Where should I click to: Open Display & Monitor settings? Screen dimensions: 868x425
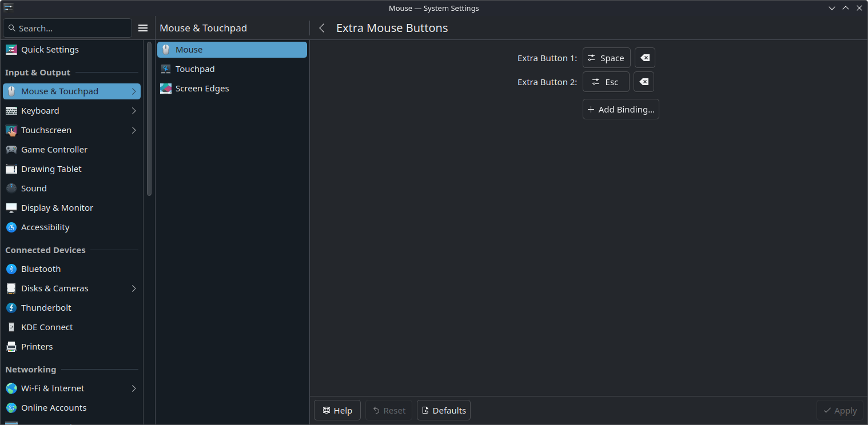(x=71, y=208)
